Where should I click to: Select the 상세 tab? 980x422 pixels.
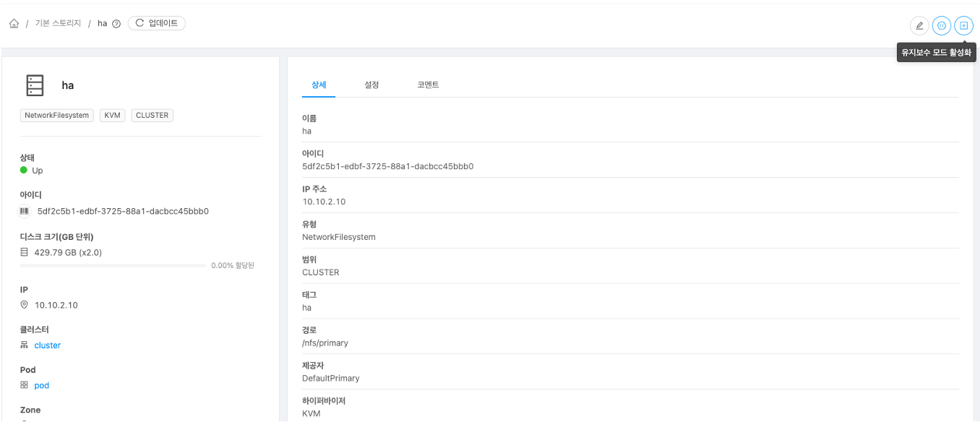[319, 85]
